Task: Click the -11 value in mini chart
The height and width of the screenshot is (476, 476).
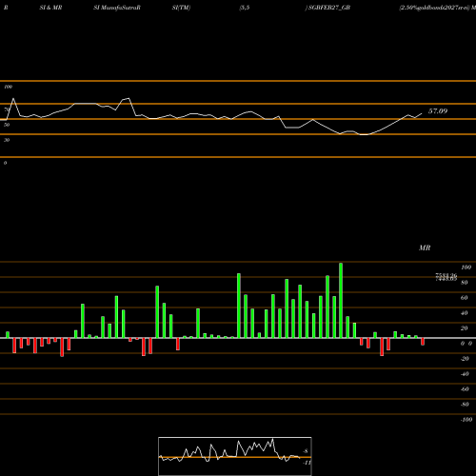Action: (307, 463)
